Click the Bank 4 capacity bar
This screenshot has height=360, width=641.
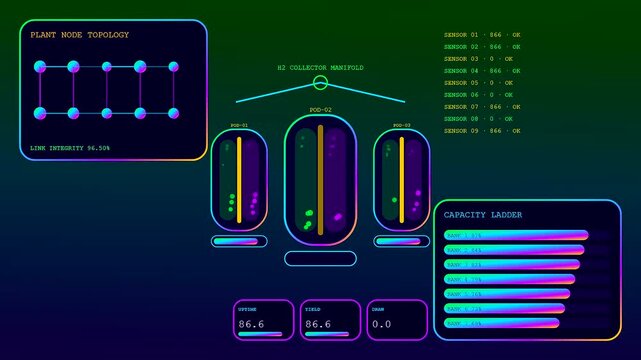click(x=509, y=279)
